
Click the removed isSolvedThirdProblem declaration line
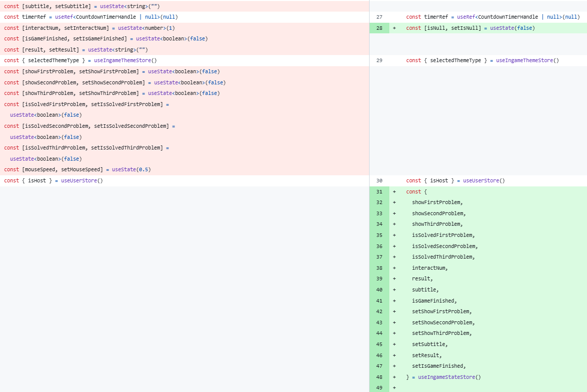click(86, 148)
